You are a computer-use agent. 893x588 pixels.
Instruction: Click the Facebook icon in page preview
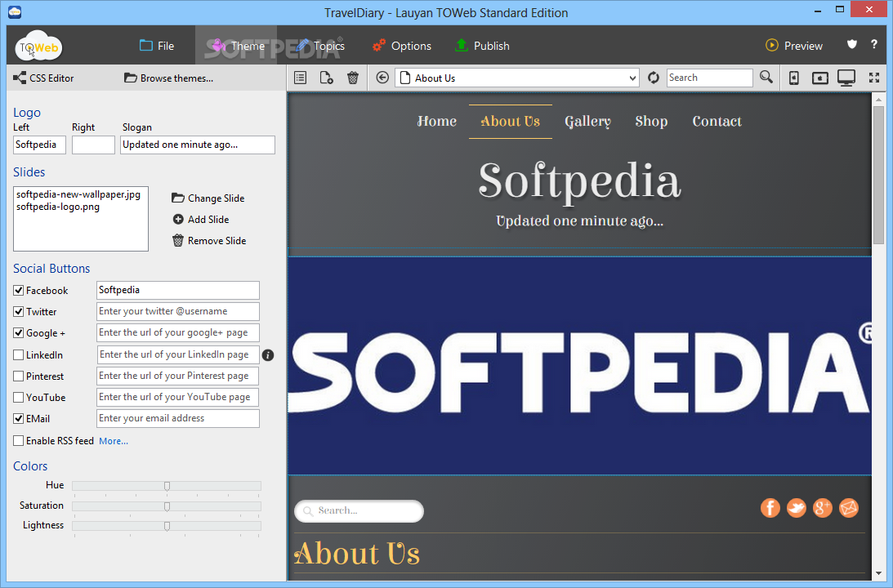[770, 508]
